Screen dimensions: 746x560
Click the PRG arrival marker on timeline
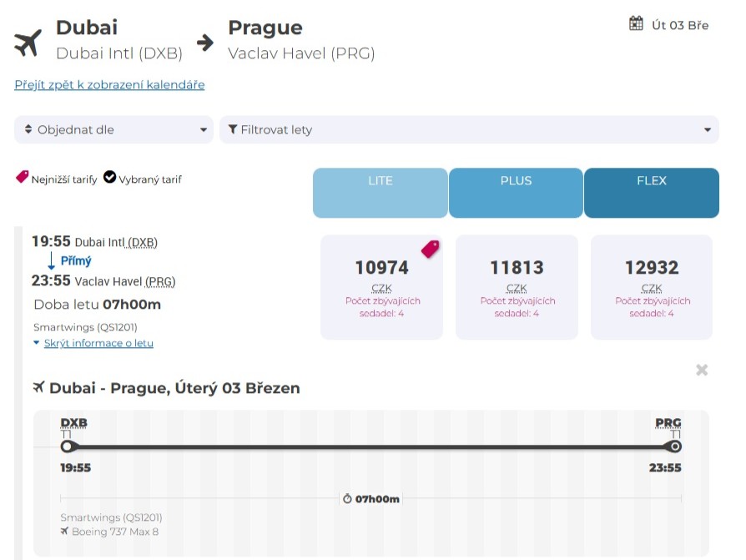(x=675, y=446)
